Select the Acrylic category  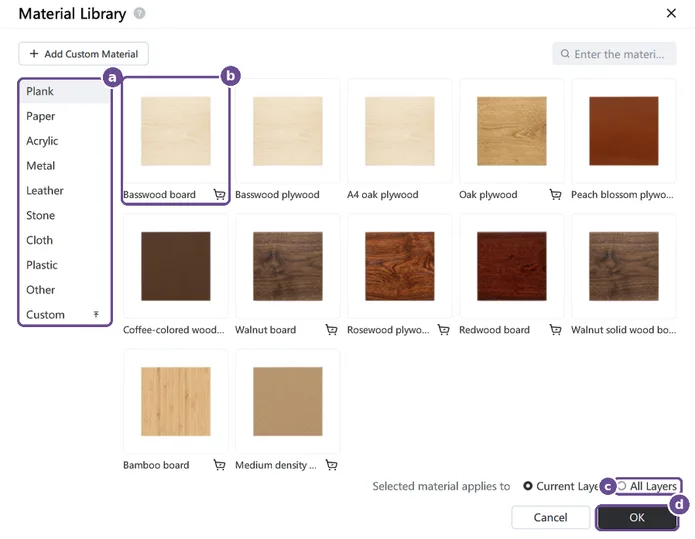point(65,141)
